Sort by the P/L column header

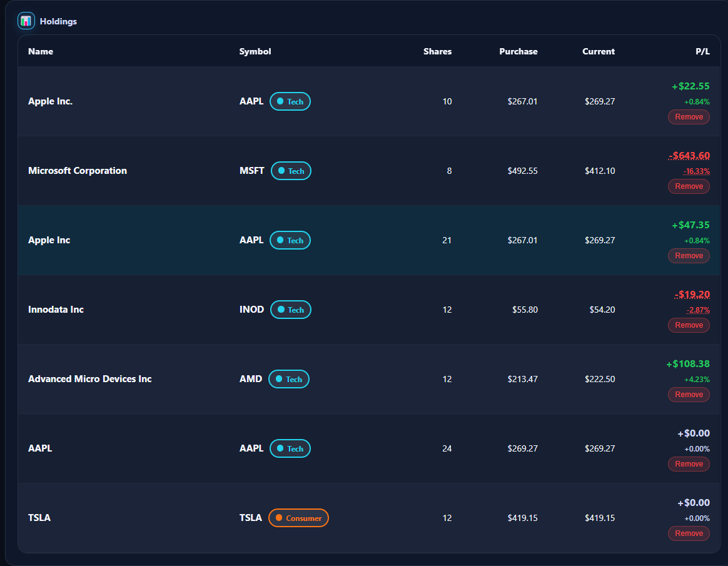(x=703, y=51)
